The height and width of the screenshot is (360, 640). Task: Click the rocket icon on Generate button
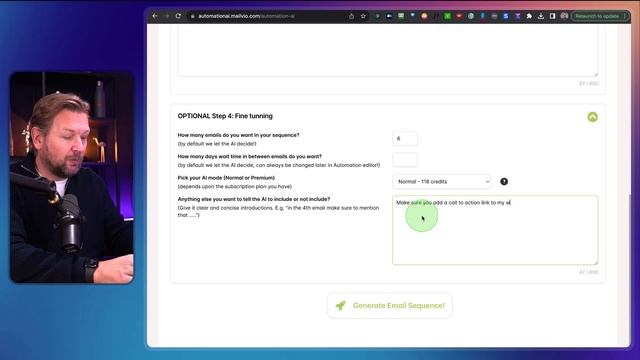[x=341, y=305]
